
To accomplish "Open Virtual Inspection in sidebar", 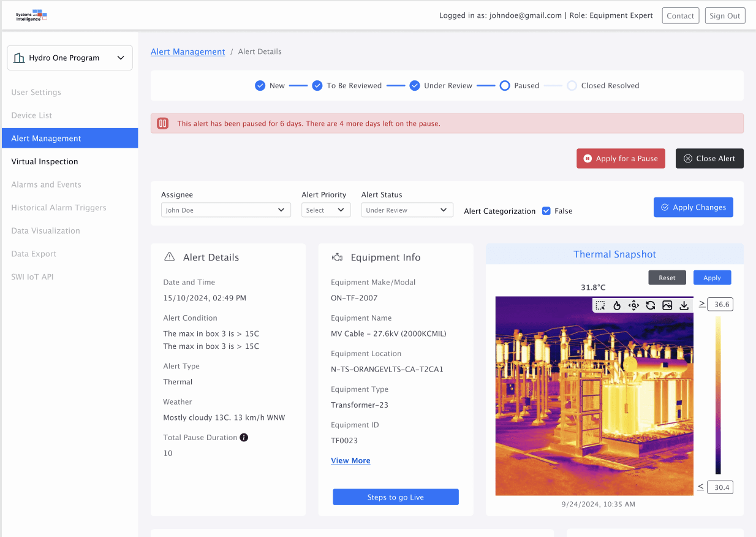I will click(45, 162).
